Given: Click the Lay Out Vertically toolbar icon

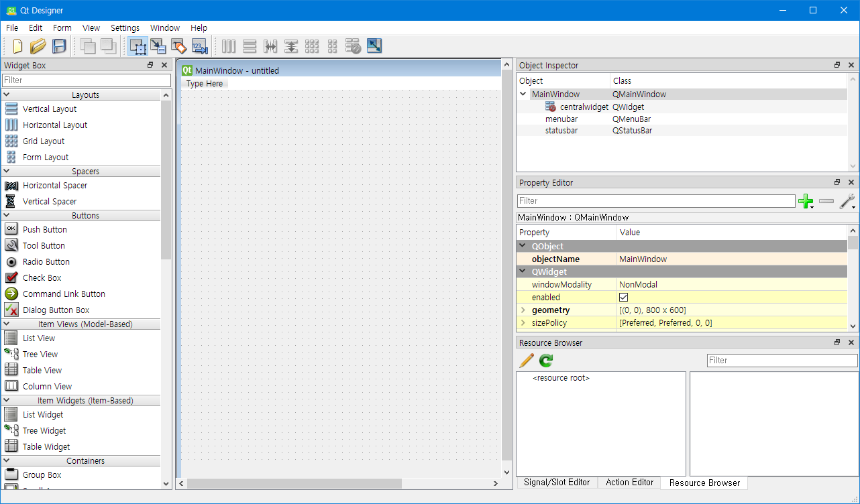Looking at the screenshot, I should (250, 46).
